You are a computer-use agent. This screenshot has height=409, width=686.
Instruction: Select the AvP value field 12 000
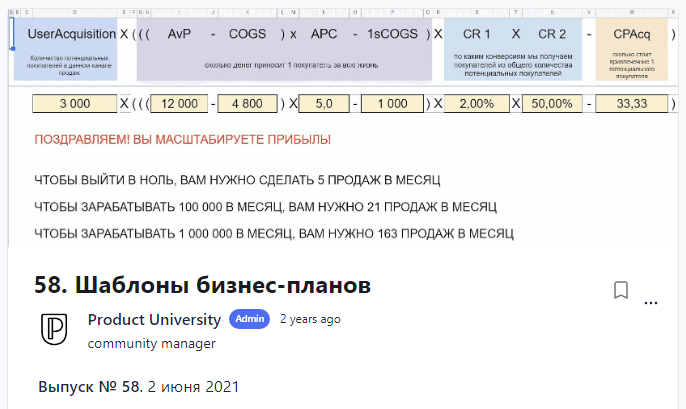pos(180,103)
